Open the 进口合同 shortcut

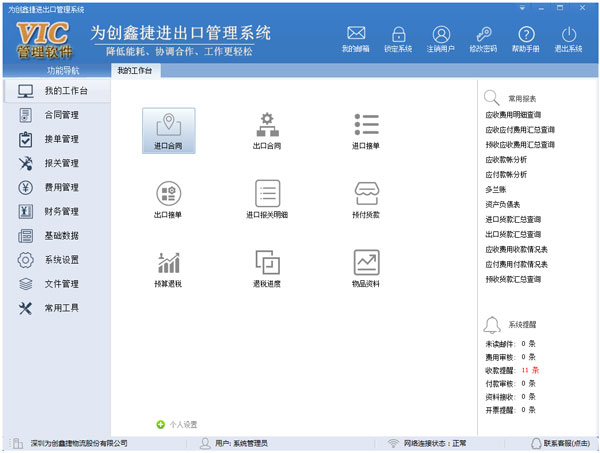point(168,130)
